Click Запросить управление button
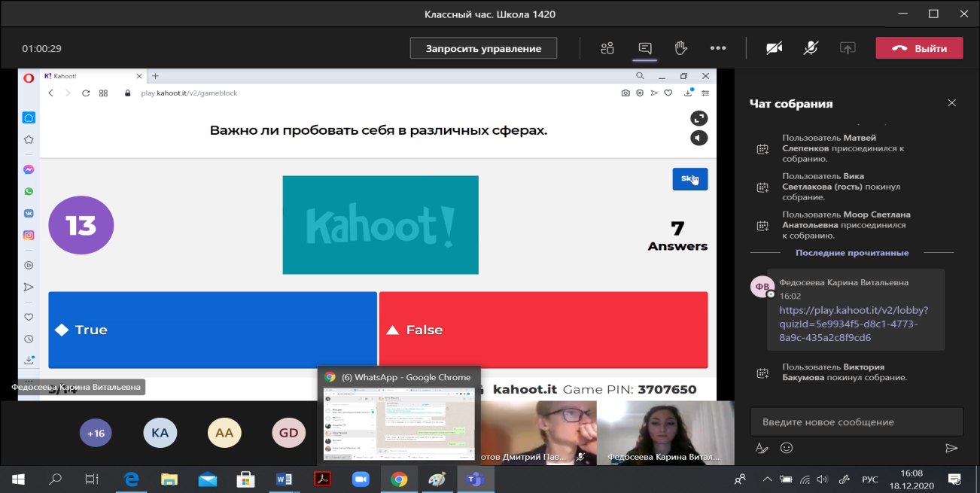This screenshot has height=493, width=980. click(483, 48)
